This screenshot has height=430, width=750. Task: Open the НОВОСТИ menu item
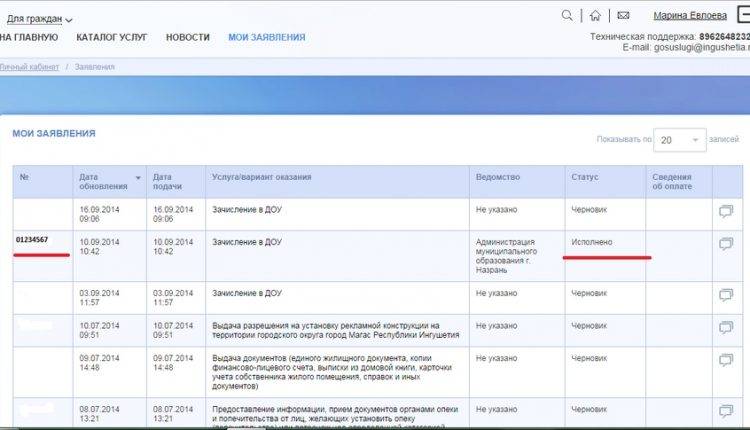[x=188, y=37]
